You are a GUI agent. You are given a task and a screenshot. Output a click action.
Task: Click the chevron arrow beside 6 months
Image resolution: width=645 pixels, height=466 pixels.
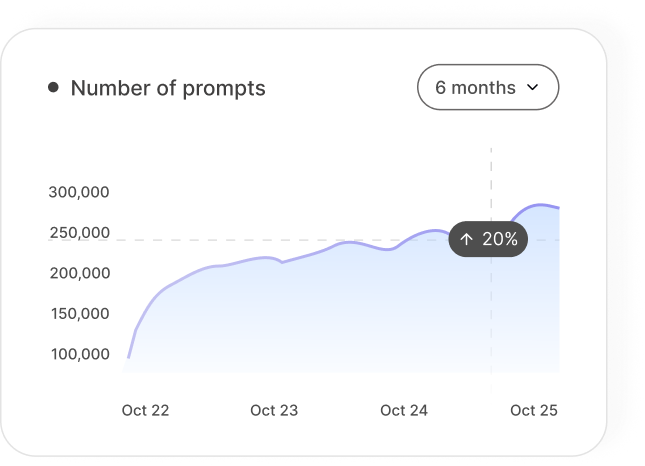(x=532, y=87)
